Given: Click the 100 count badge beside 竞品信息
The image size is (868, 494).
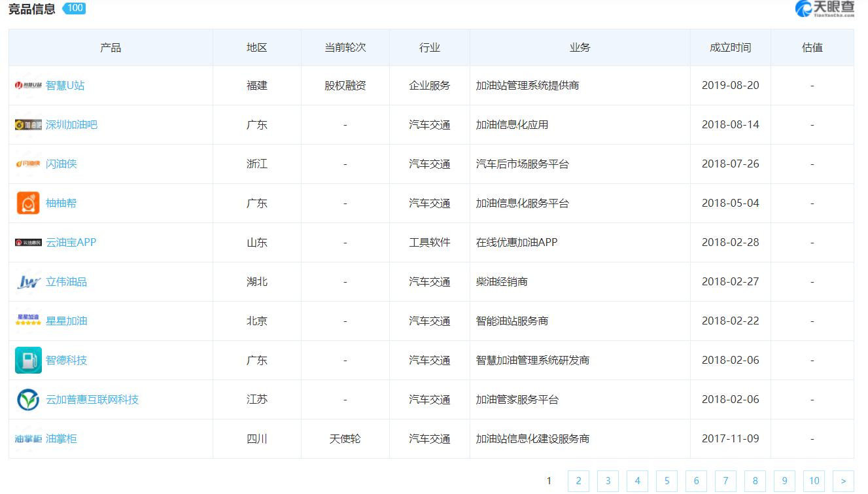Looking at the screenshot, I should [x=75, y=9].
